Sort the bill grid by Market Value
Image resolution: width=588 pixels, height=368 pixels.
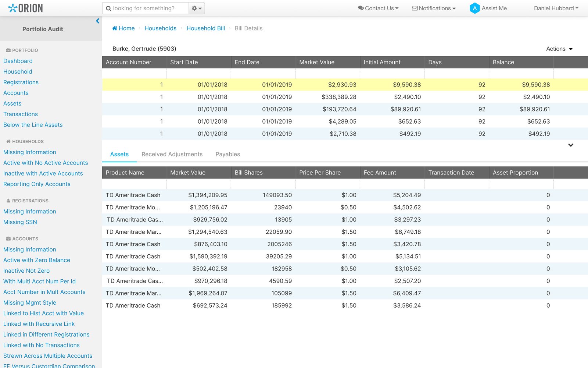point(328,62)
